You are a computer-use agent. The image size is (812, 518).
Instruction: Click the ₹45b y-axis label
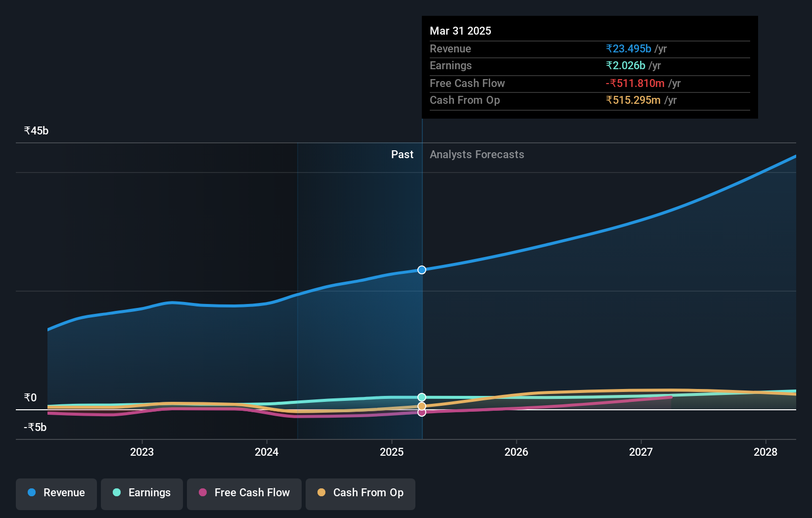36,130
